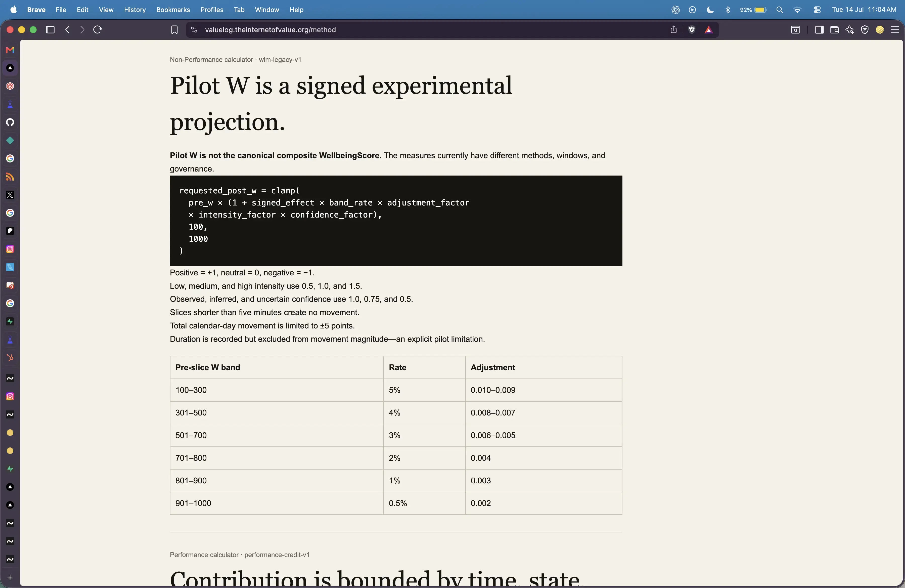Add a new tab with the plus button
The height and width of the screenshot is (588, 905).
click(10, 578)
